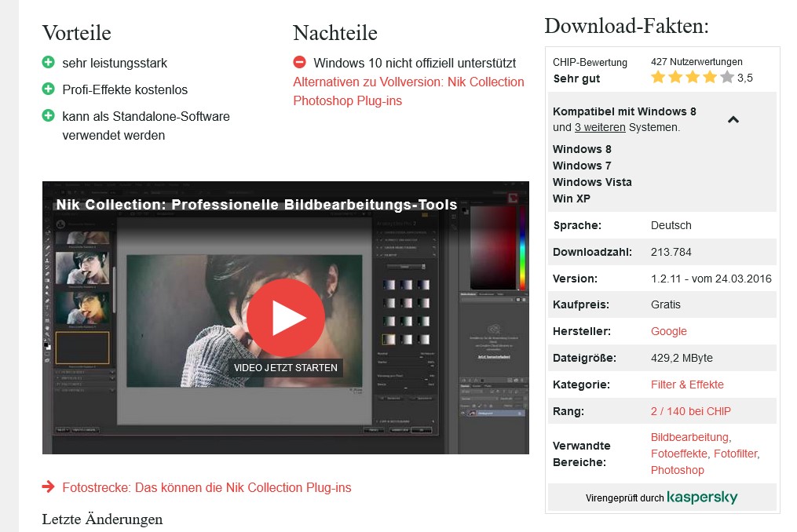Image resolution: width=797 pixels, height=532 pixels.
Task: Open the '2 / 140 bei CHIP' ranking
Action: (x=690, y=411)
